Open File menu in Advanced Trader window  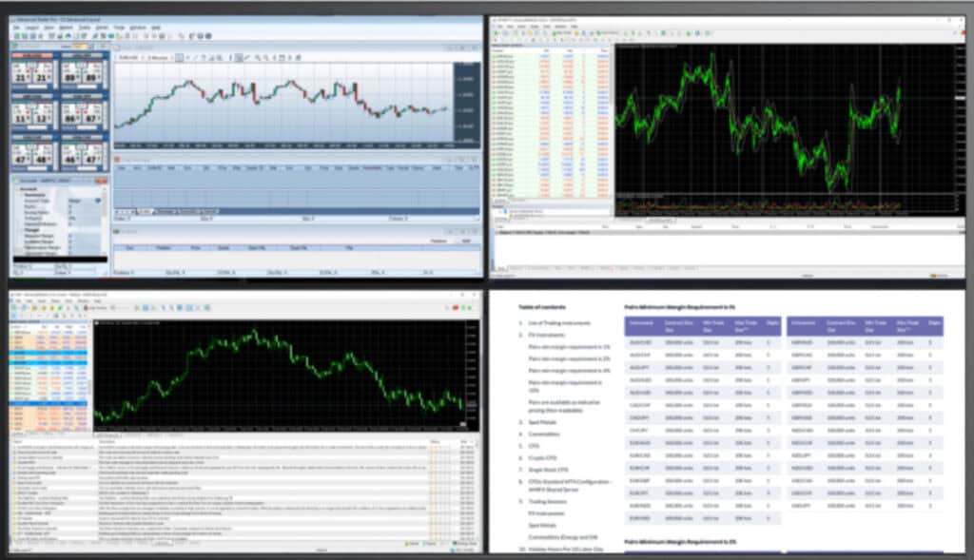pos(17,28)
